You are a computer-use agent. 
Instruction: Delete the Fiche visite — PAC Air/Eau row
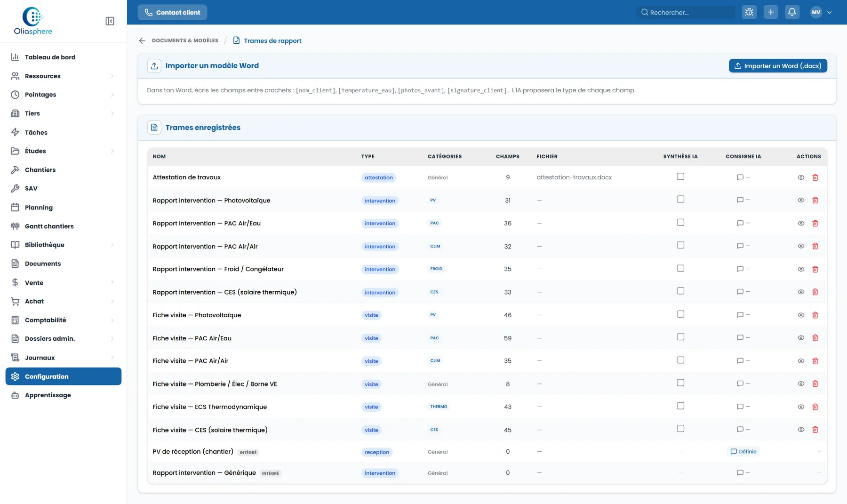tap(815, 338)
